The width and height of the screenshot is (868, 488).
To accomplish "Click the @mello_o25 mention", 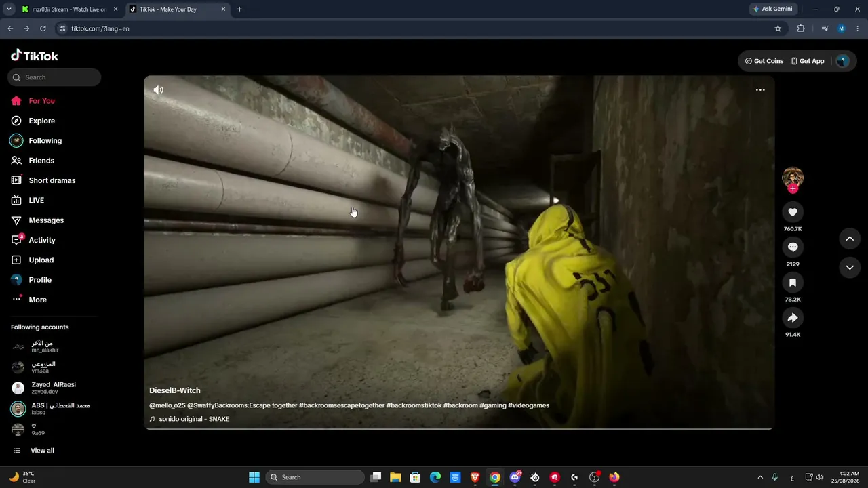I will point(167,405).
